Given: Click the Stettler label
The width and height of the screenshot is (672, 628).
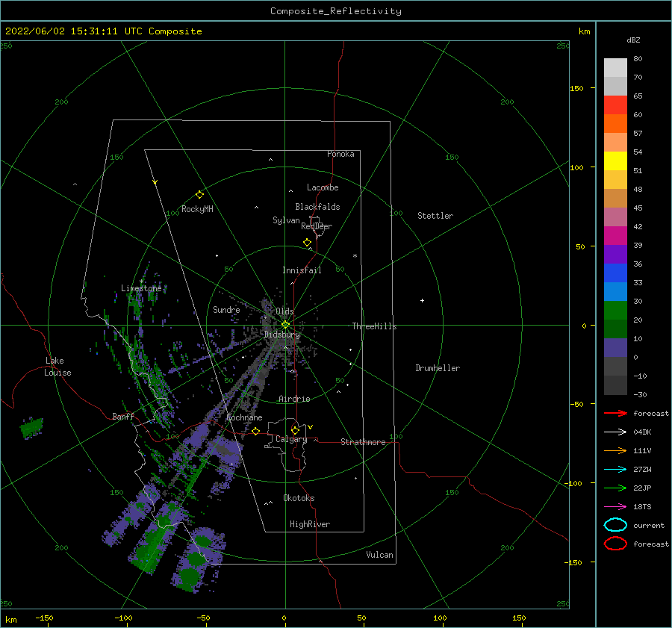Looking at the screenshot, I should (435, 216).
